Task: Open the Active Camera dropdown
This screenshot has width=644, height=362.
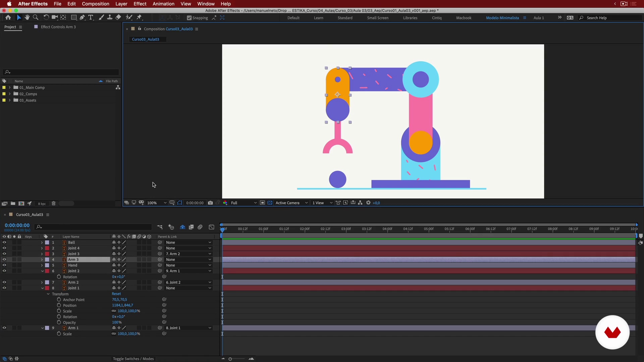Action: 291,203
